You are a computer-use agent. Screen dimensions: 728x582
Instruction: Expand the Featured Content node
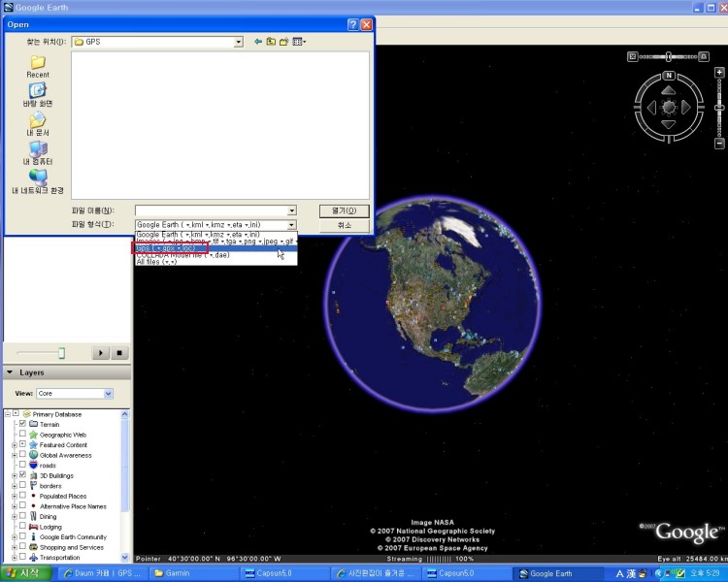click(x=15, y=445)
